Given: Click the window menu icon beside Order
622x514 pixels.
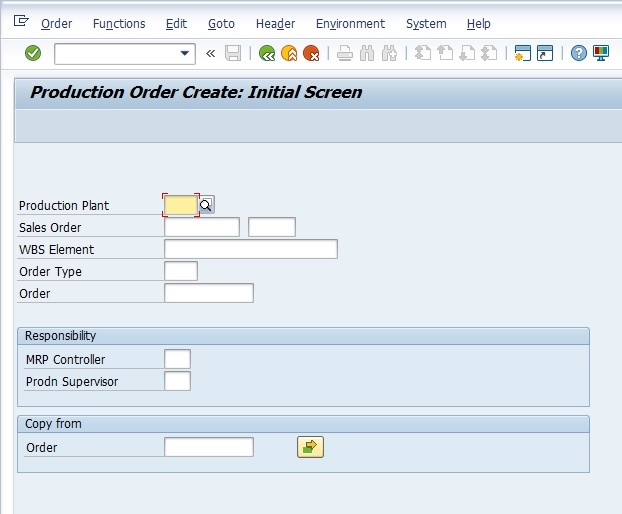Looking at the screenshot, I should [x=21, y=20].
